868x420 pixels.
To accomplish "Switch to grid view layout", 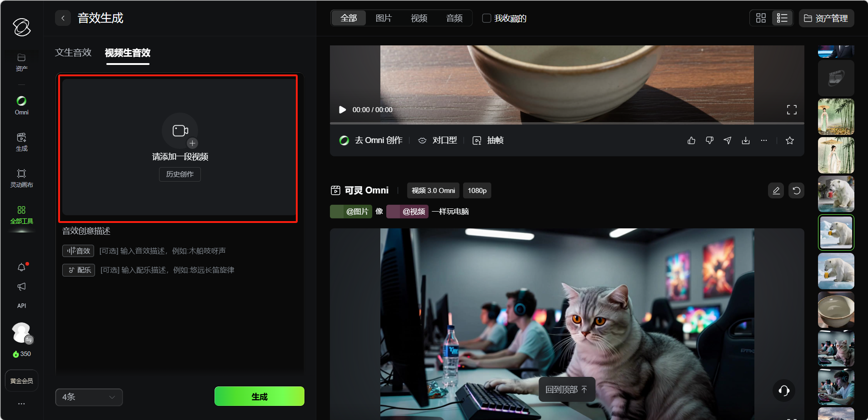I will click(x=761, y=18).
